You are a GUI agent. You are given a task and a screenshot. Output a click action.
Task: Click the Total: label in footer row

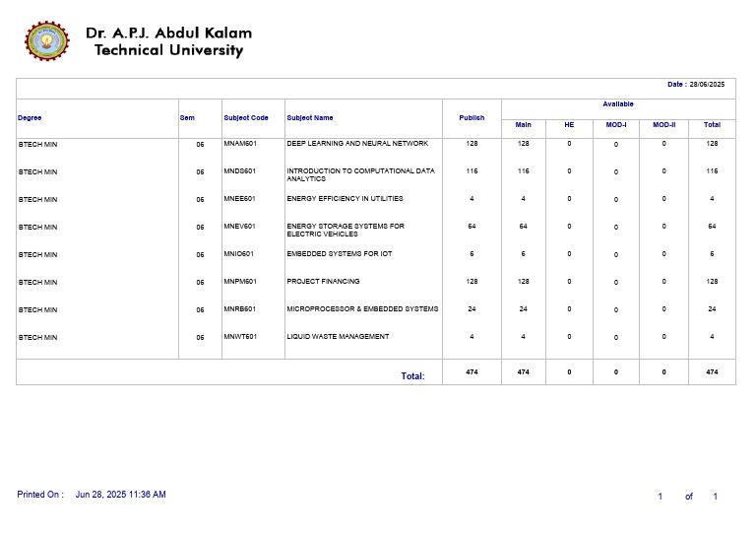point(412,376)
